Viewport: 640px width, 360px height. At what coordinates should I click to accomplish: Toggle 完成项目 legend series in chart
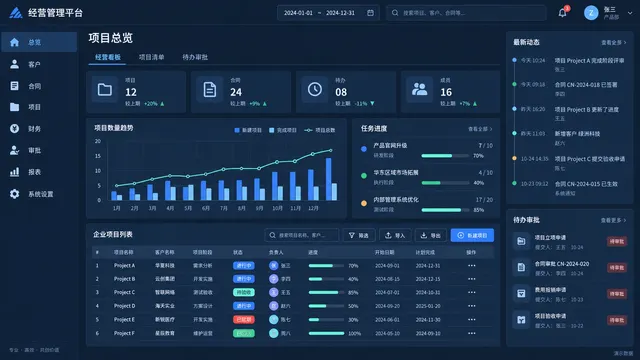pos(283,130)
